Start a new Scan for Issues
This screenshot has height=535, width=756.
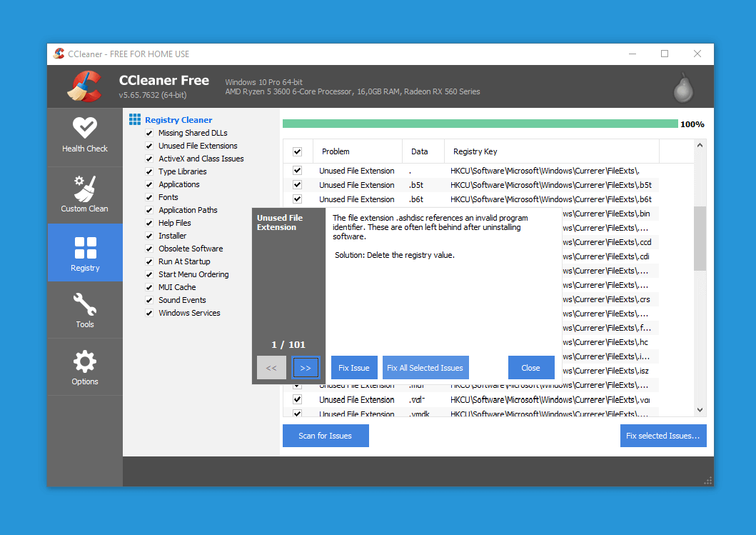point(326,436)
